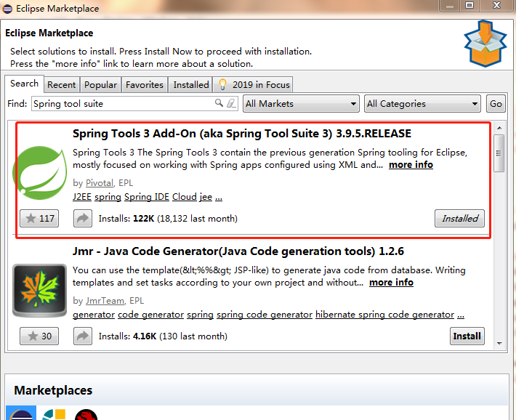Click the Jmr maple leaf logo
This screenshot has width=516, height=420.
(39, 291)
